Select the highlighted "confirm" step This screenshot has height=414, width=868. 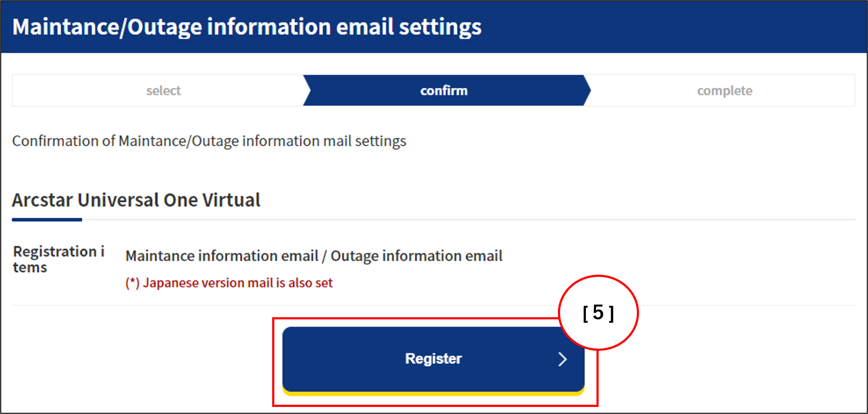pyautogui.click(x=444, y=91)
